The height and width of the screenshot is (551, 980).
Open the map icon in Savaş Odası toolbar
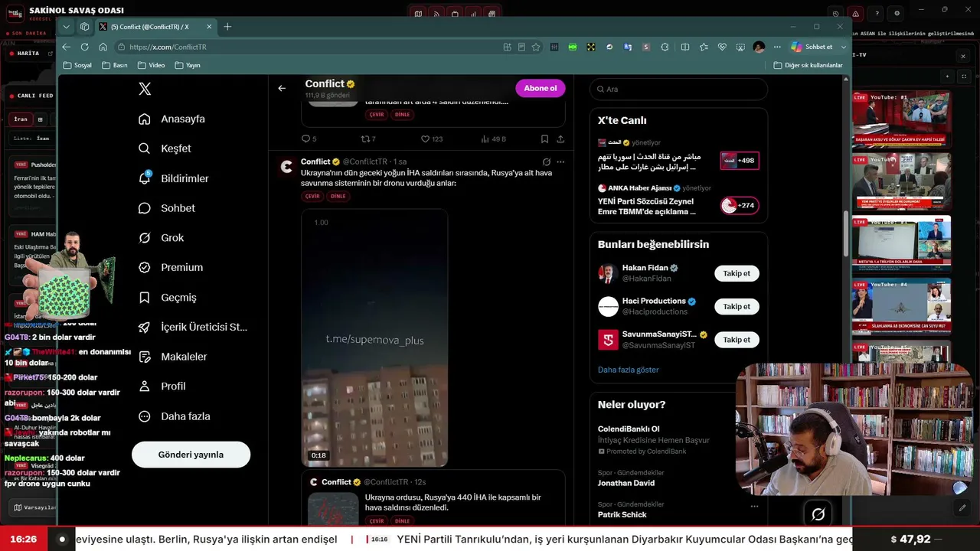pos(417,13)
